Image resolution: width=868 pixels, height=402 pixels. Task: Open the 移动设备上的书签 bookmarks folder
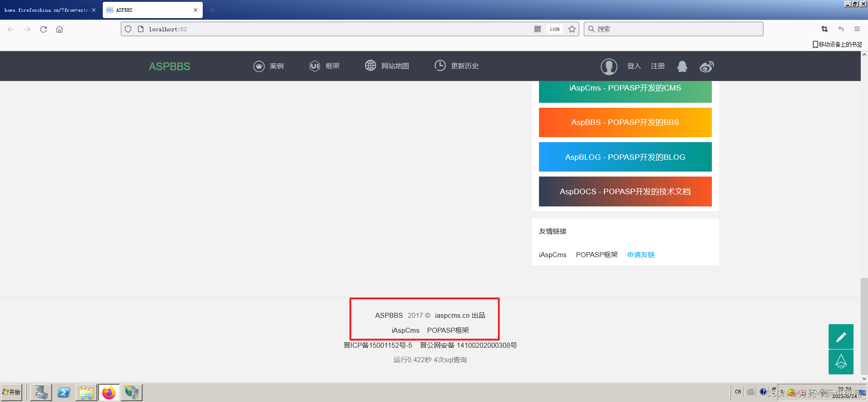(x=837, y=44)
